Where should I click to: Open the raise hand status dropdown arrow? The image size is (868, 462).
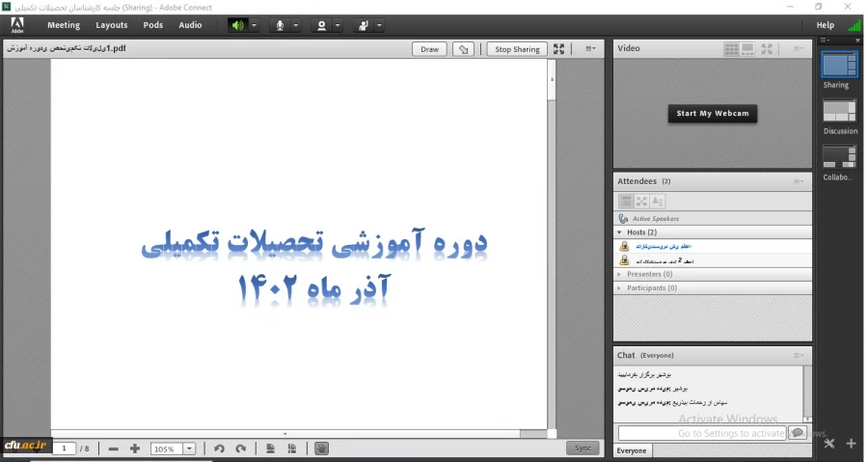[x=379, y=25]
